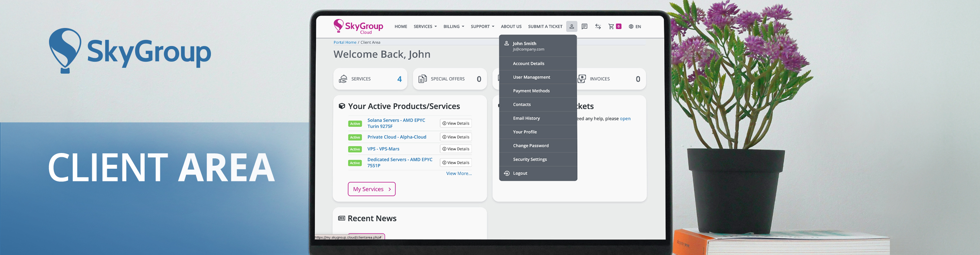Image resolution: width=980 pixels, height=255 pixels.
Task: Click the globe language icon
Action: pyautogui.click(x=631, y=26)
